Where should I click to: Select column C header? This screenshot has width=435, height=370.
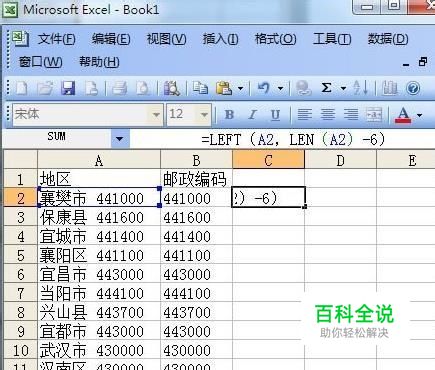coord(268,160)
